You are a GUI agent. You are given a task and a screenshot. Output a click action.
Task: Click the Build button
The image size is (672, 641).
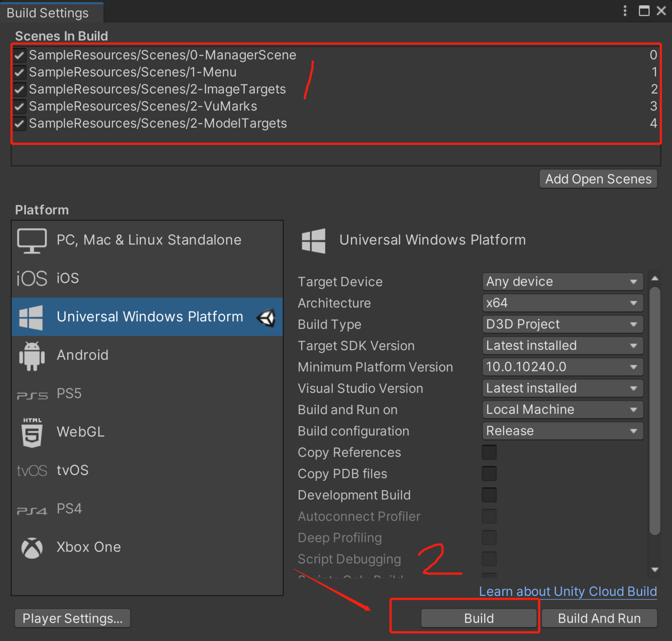click(x=479, y=619)
